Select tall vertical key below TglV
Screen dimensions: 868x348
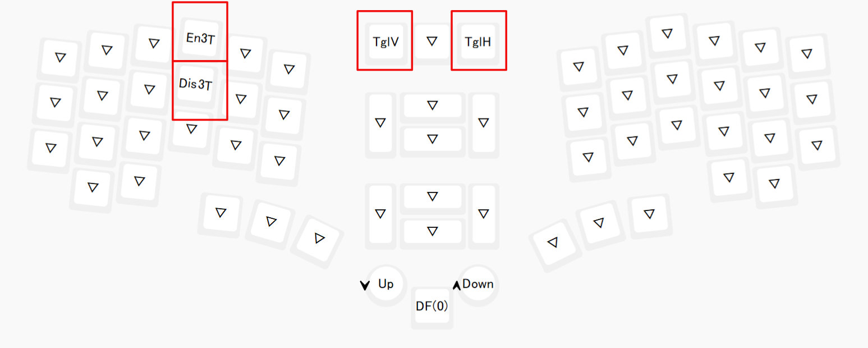click(x=380, y=122)
